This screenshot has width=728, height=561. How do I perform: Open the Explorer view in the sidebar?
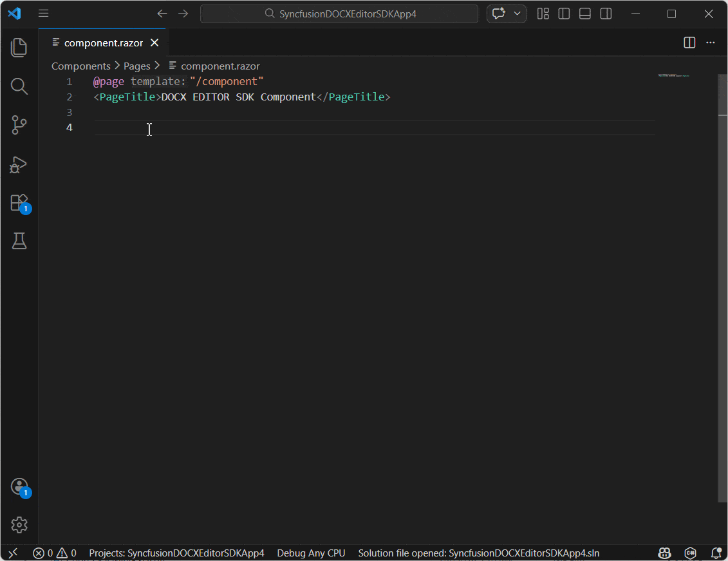(x=19, y=47)
